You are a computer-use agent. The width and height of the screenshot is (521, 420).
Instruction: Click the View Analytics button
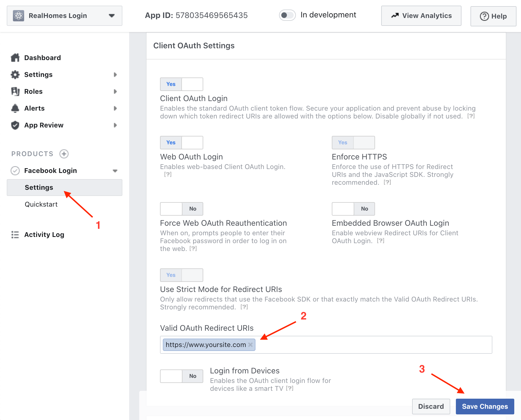[421, 16]
